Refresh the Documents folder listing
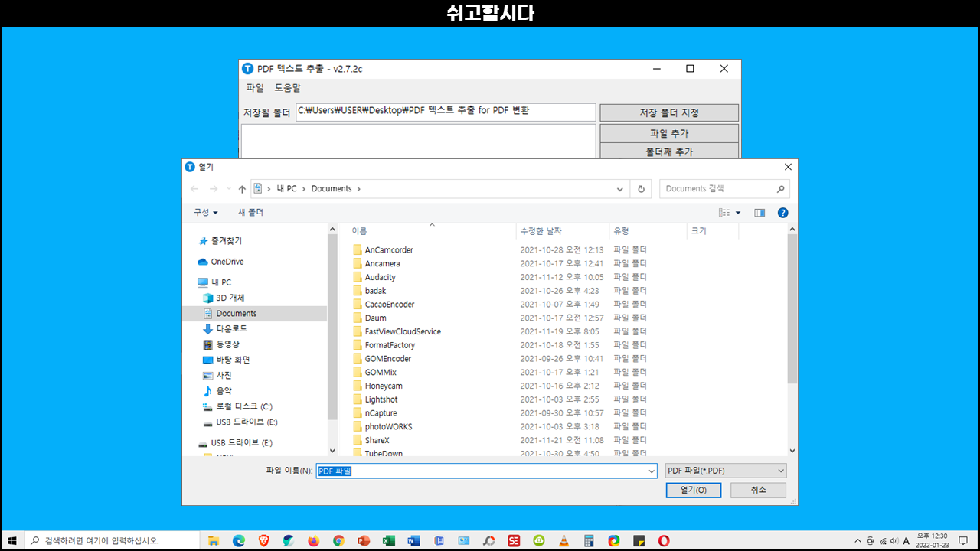 pyautogui.click(x=642, y=189)
